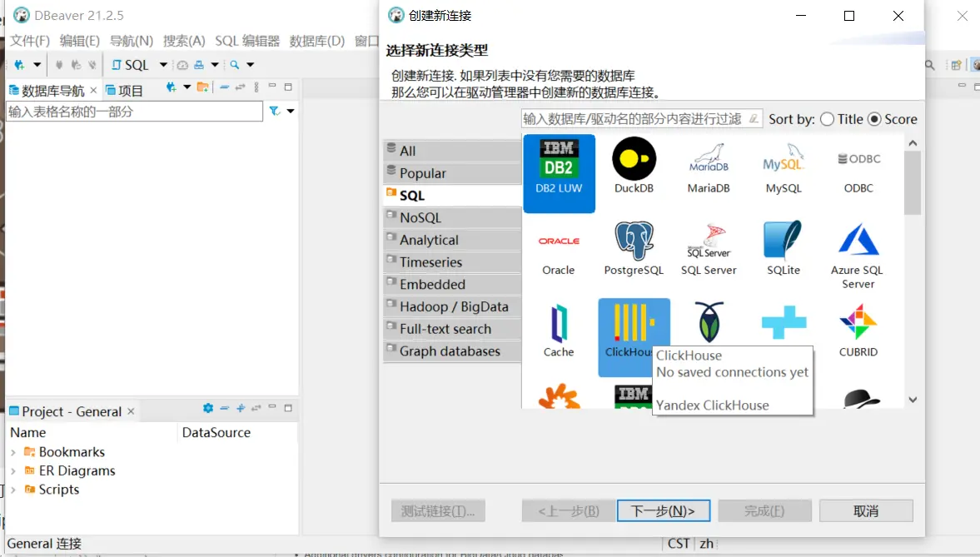Select the All driver category
This screenshot has height=557, width=980.
coord(452,151)
